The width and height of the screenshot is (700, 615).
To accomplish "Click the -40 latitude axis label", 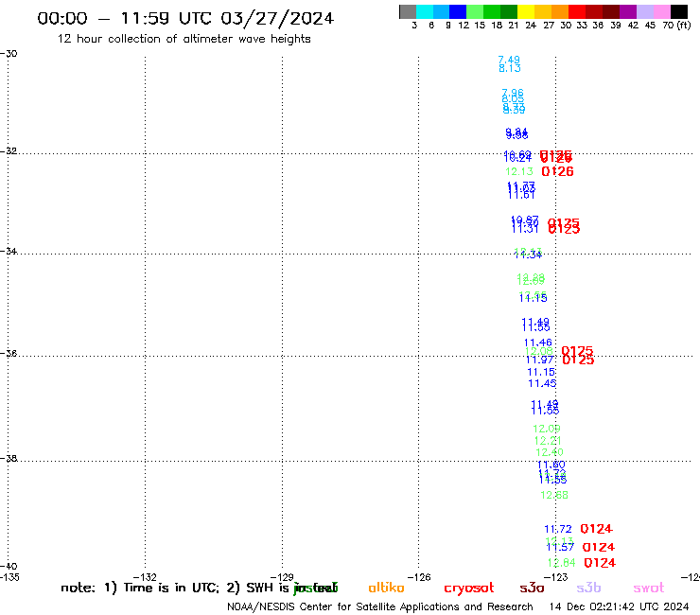I will tap(9, 567).
